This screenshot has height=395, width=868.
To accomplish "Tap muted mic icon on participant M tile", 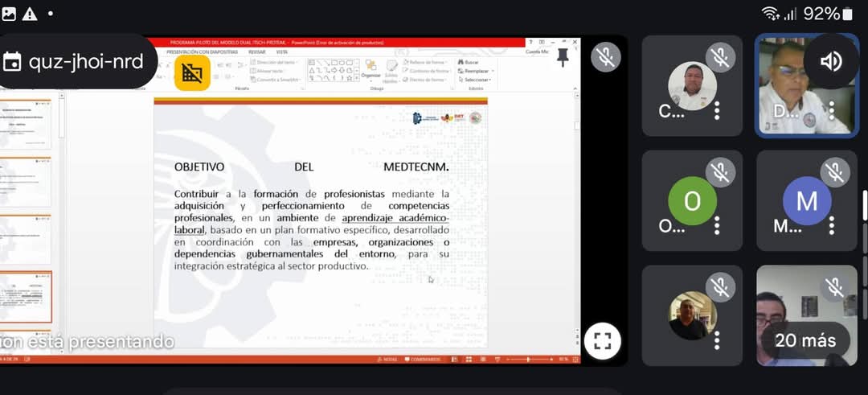I will coord(835,171).
